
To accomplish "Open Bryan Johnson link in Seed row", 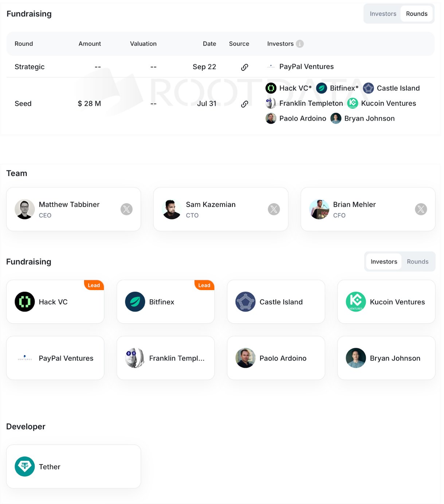I will pyautogui.click(x=369, y=118).
